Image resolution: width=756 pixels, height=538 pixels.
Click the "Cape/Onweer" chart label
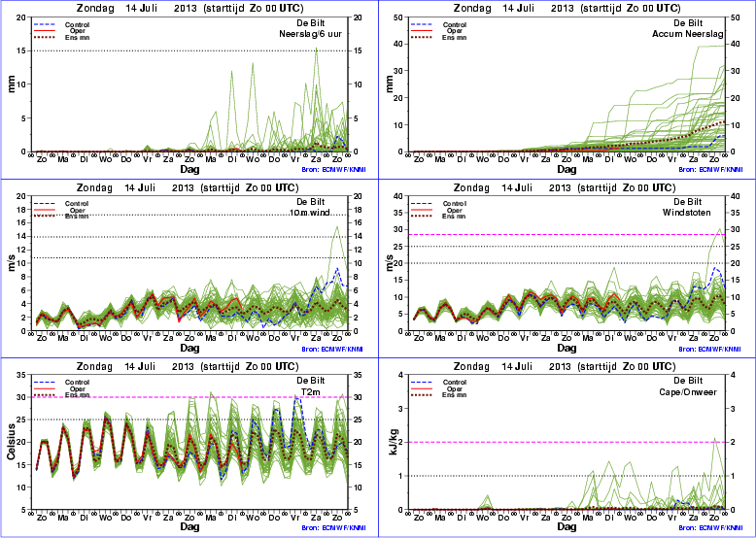pos(688,392)
